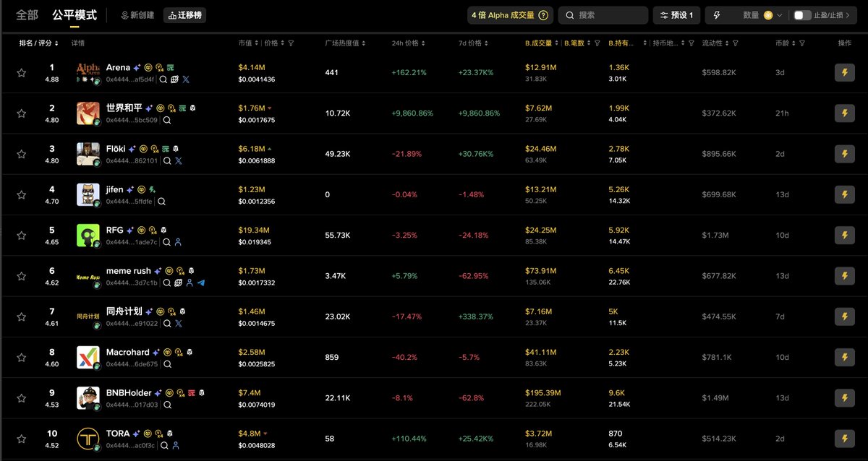Open the website globe icon for Arena
The width and height of the screenshot is (868, 461).
pos(174,79)
